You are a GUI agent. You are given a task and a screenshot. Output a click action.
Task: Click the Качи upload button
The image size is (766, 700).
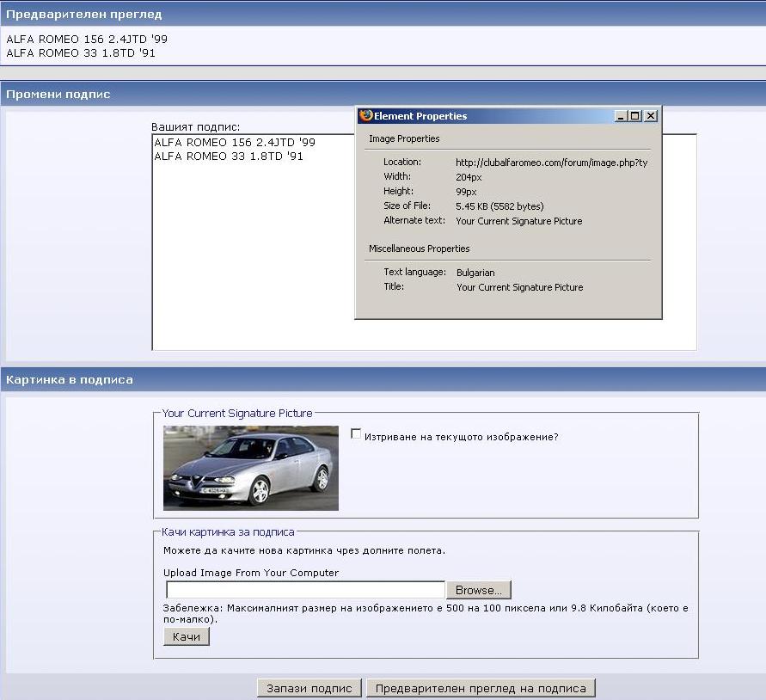187,636
